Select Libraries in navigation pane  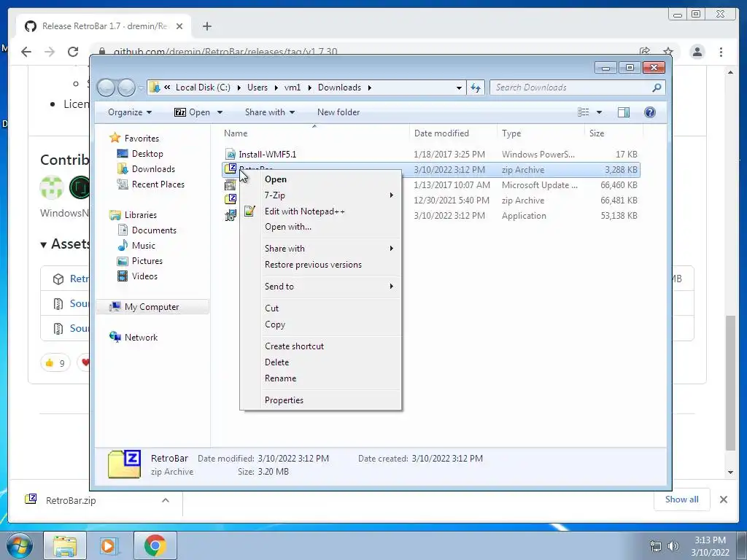[141, 215]
